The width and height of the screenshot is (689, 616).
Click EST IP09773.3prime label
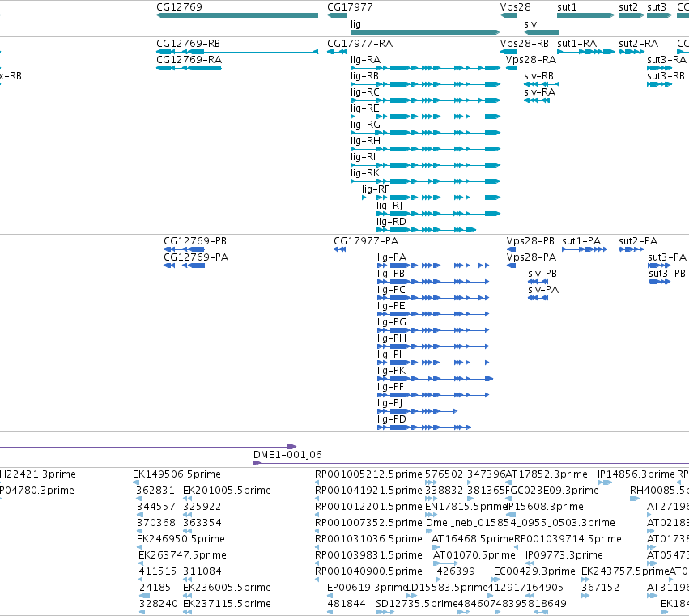point(564,555)
